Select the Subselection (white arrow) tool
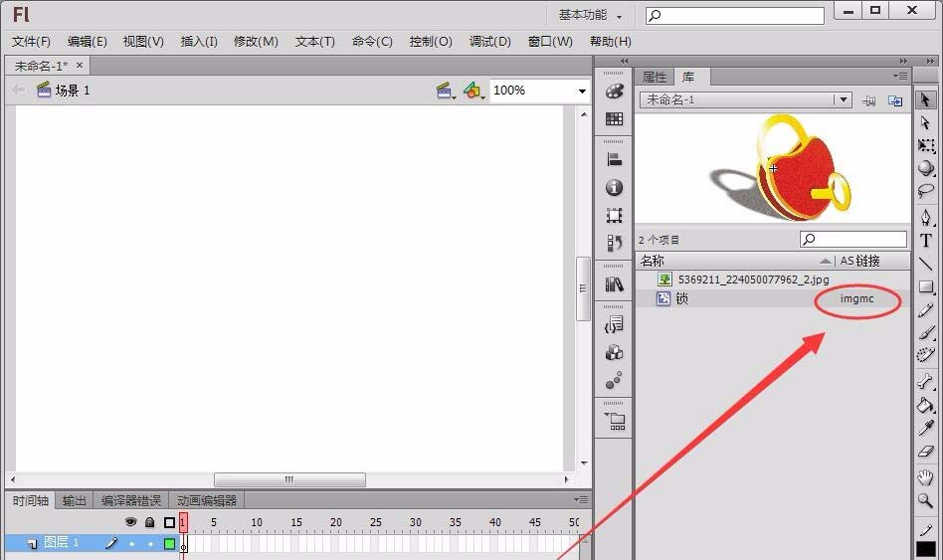The image size is (943, 560). tap(925, 122)
